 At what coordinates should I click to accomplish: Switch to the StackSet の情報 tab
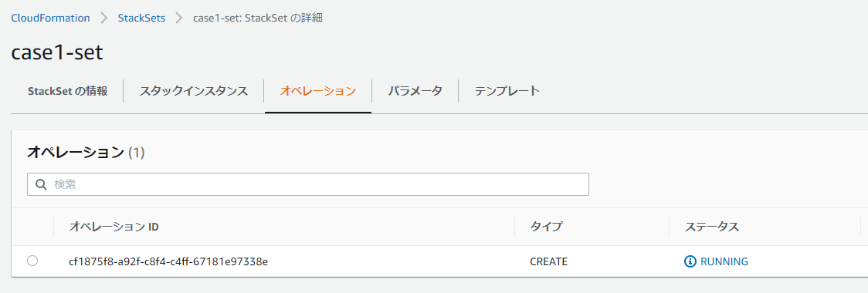[x=67, y=91]
